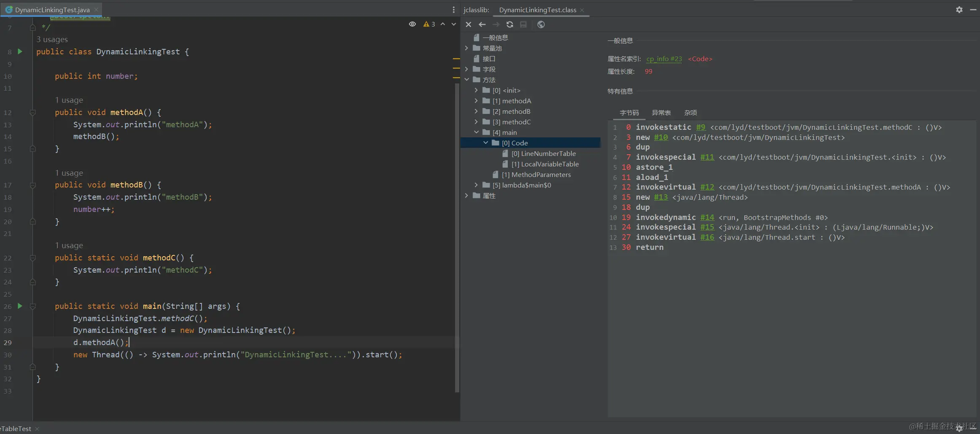Fold the methodA code block at line 12
This screenshot has height=434, width=980.
click(x=32, y=113)
